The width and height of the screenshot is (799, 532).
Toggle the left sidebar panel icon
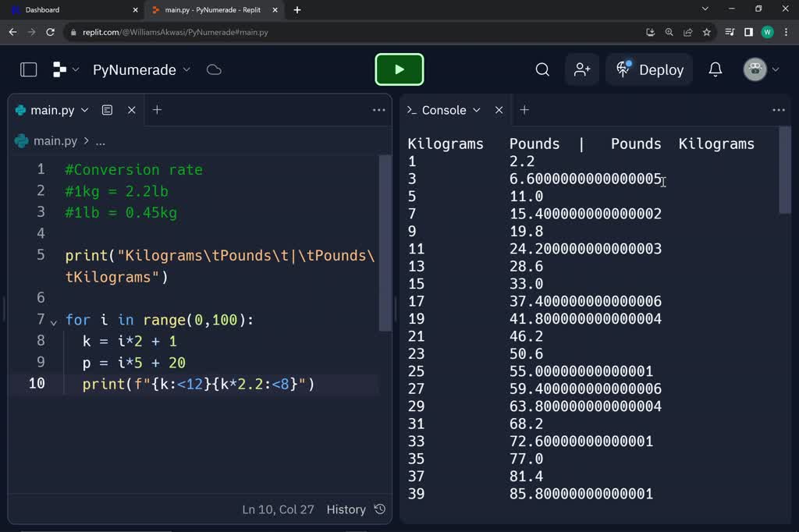pyautogui.click(x=29, y=69)
